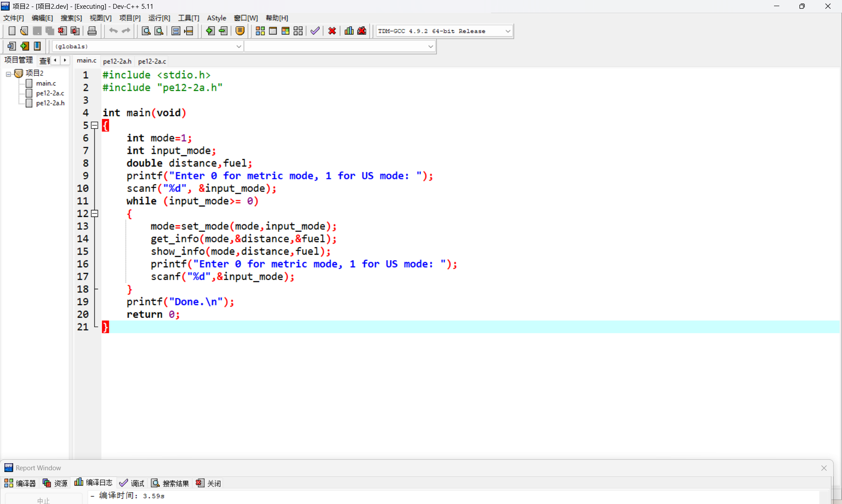Click the purple checkmark syntax check icon
The height and width of the screenshot is (504, 842).
click(x=315, y=31)
